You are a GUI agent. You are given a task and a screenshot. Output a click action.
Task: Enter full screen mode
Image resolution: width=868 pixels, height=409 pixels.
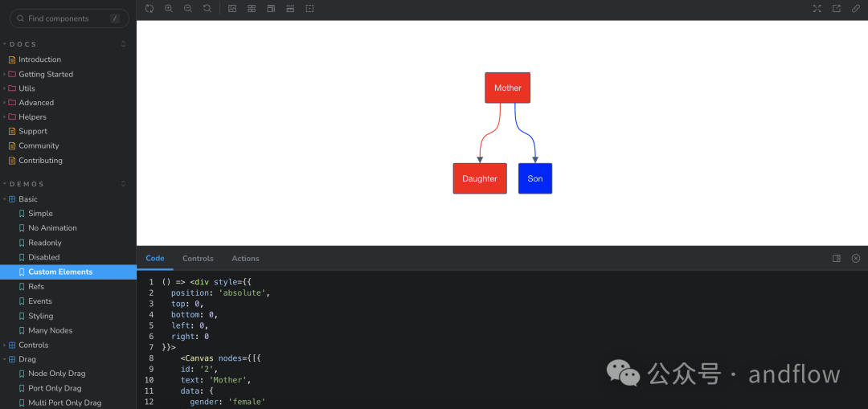(817, 9)
